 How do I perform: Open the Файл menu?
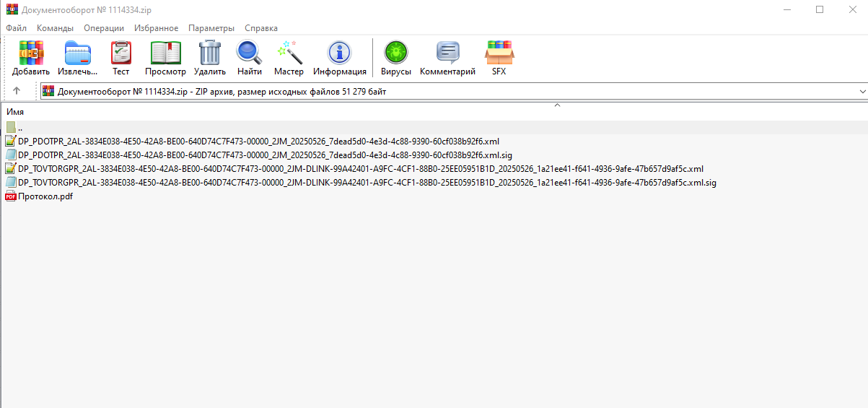tap(16, 28)
